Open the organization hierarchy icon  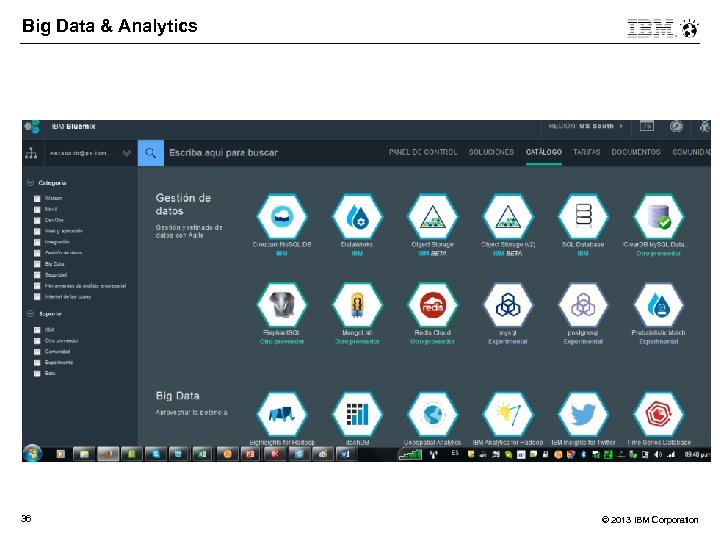[x=31, y=153]
